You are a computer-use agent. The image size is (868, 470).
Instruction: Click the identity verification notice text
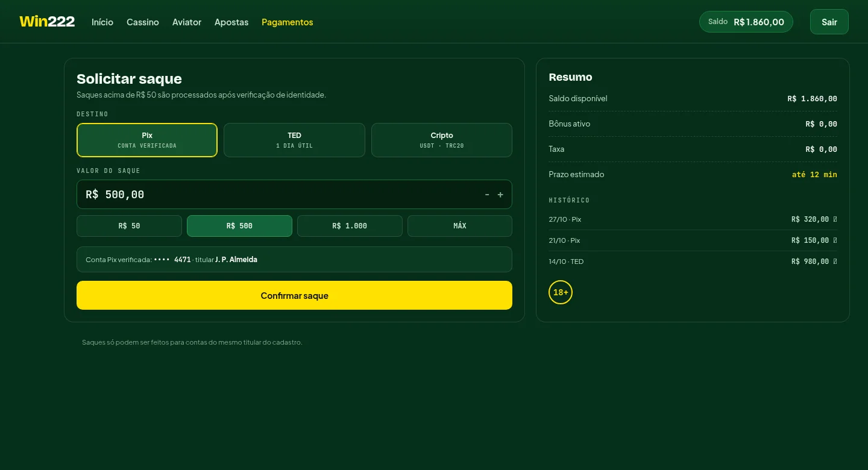pyautogui.click(x=201, y=95)
